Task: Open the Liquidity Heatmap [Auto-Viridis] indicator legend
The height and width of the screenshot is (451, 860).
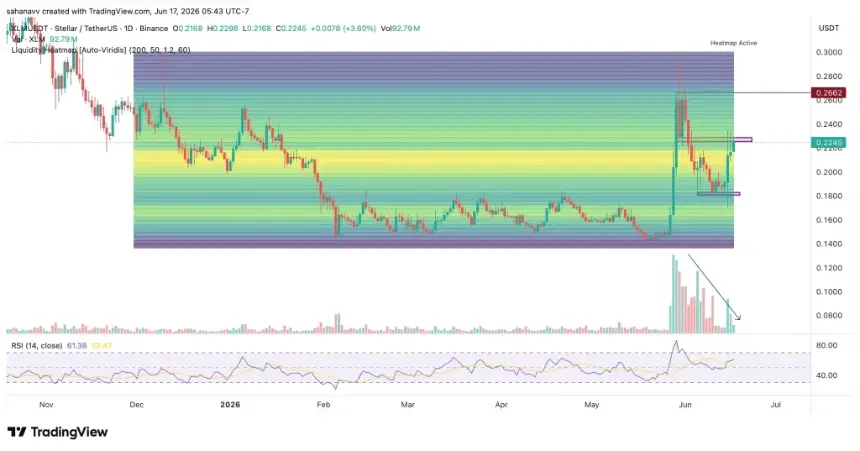Action: 101,50
